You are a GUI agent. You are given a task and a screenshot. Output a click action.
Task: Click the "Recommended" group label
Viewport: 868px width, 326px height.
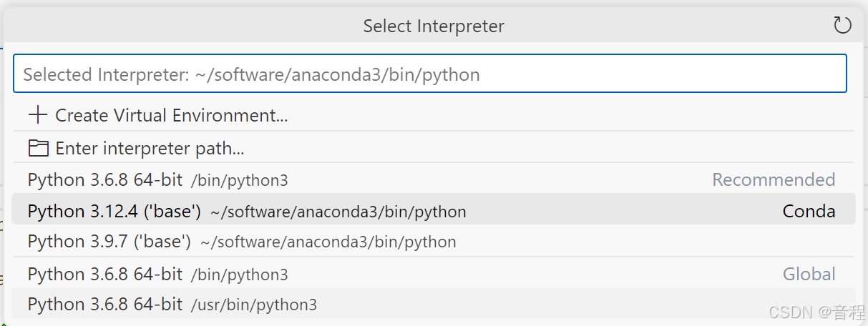tap(774, 180)
